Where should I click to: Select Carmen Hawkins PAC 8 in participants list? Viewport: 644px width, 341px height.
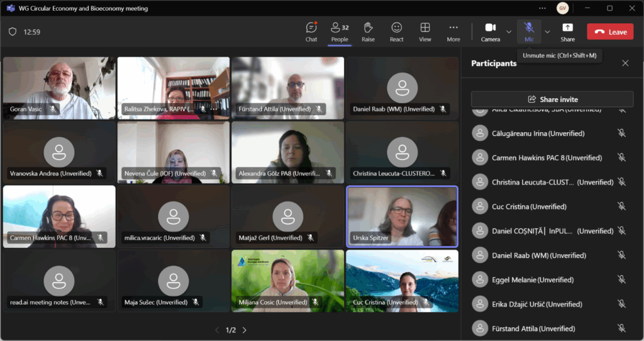click(x=538, y=158)
